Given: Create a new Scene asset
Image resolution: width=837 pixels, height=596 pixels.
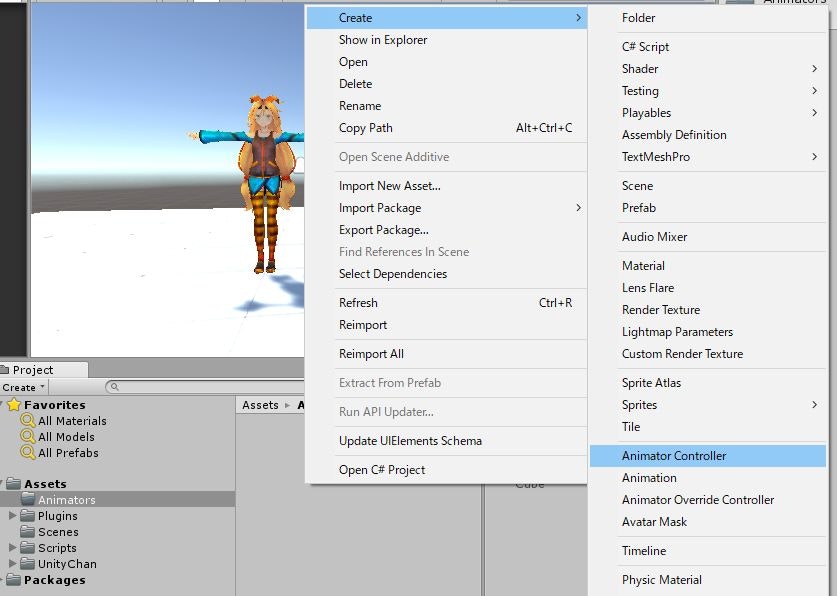Looking at the screenshot, I should [708, 186].
